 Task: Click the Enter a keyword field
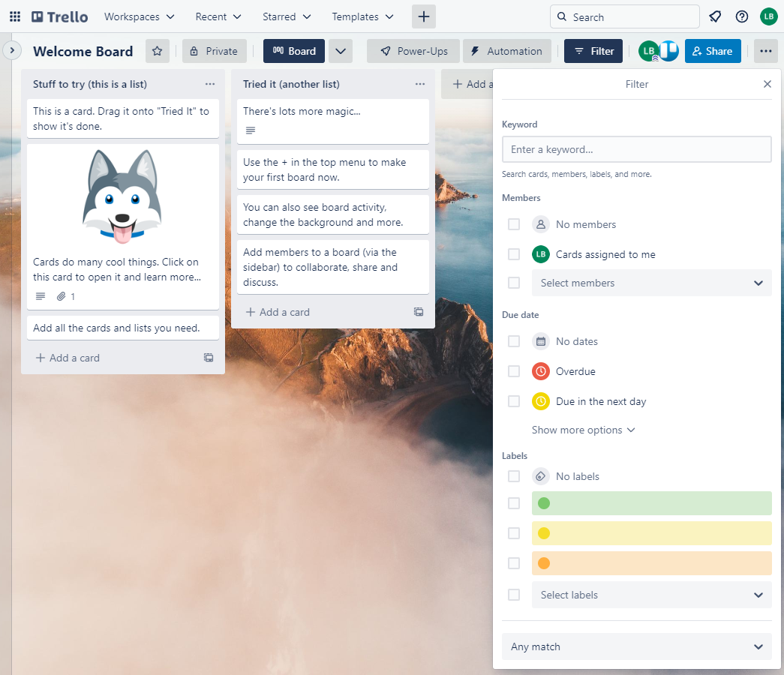click(636, 149)
